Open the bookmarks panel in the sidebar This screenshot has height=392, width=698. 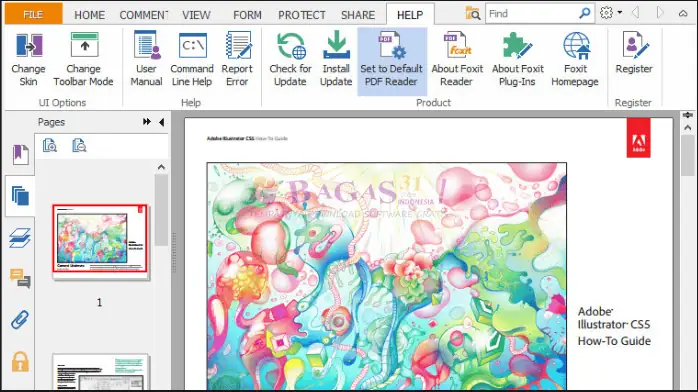[20, 155]
